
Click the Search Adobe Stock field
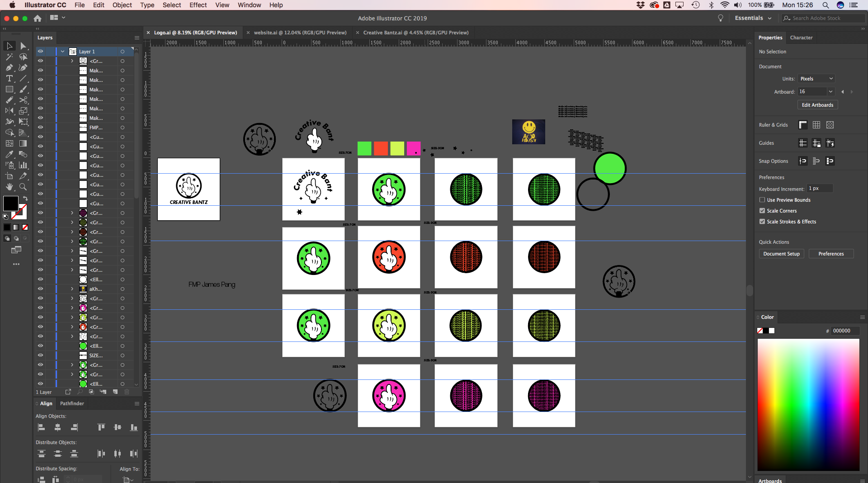824,18
